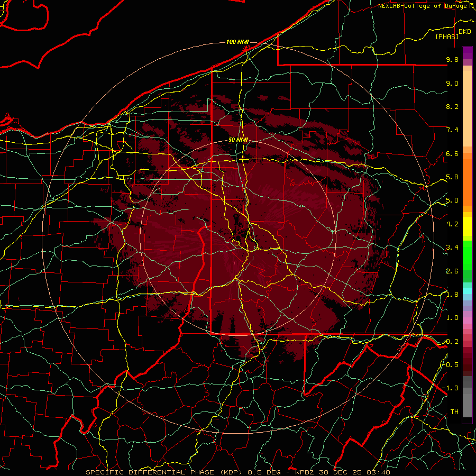Viewport: 476px width, 476px height.
Task: Select the -1.3 legend value
Action: pos(451,388)
